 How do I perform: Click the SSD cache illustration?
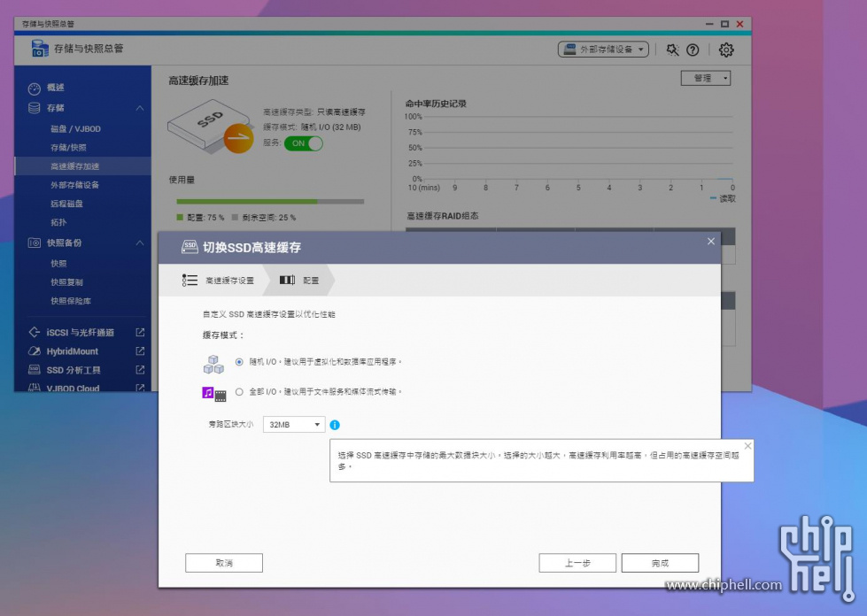coord(211,127)
